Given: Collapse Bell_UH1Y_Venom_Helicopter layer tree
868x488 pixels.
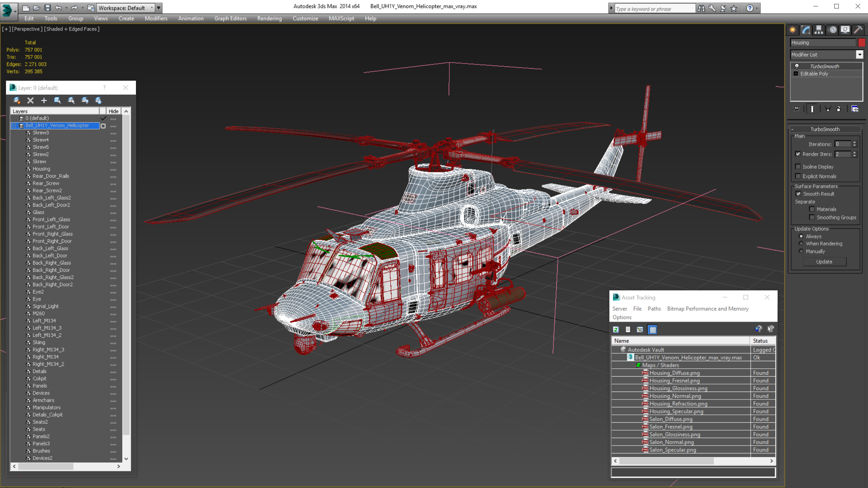Looking at the screenshot, I should tap(14, 125).
